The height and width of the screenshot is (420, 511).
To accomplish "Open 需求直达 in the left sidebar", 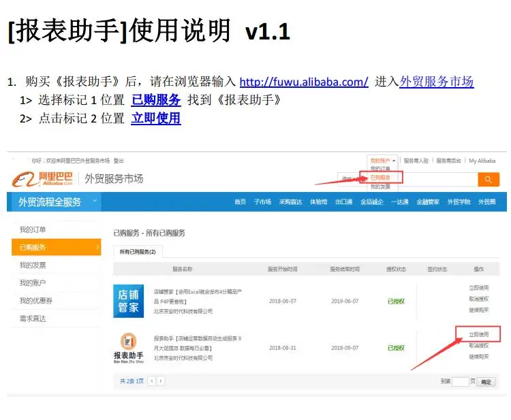I will point(33,319).
